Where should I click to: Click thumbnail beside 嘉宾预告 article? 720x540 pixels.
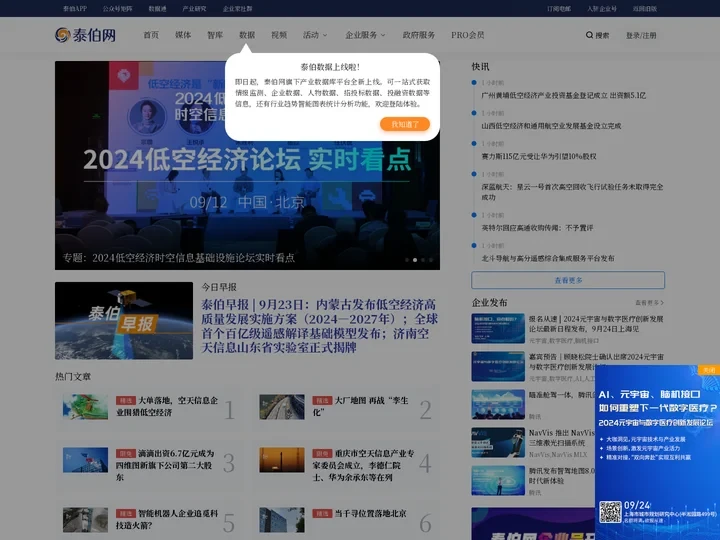[498, 366]
